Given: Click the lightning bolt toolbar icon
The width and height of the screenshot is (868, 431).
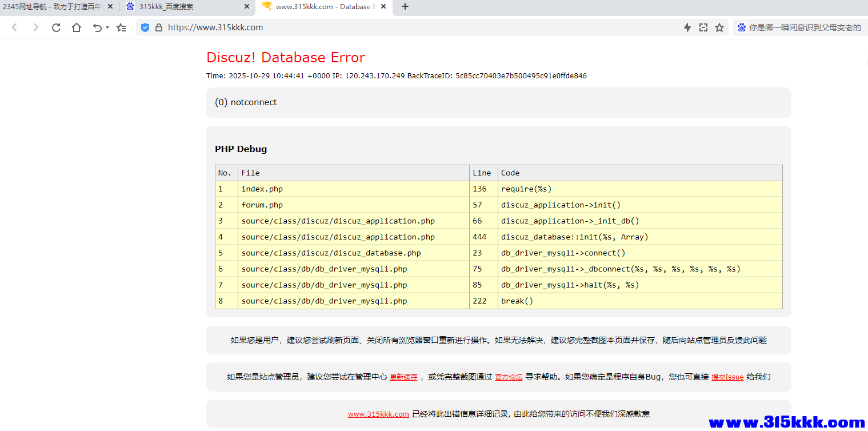Looking at the screenshot, I should pyautogui.click(x=687, y=27).
